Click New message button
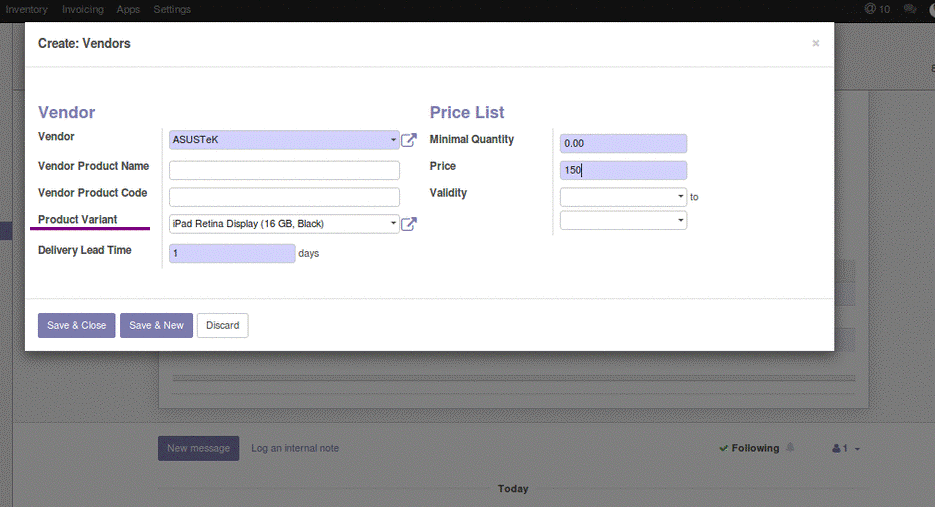 pyautogui.click(x=199, y=448)
